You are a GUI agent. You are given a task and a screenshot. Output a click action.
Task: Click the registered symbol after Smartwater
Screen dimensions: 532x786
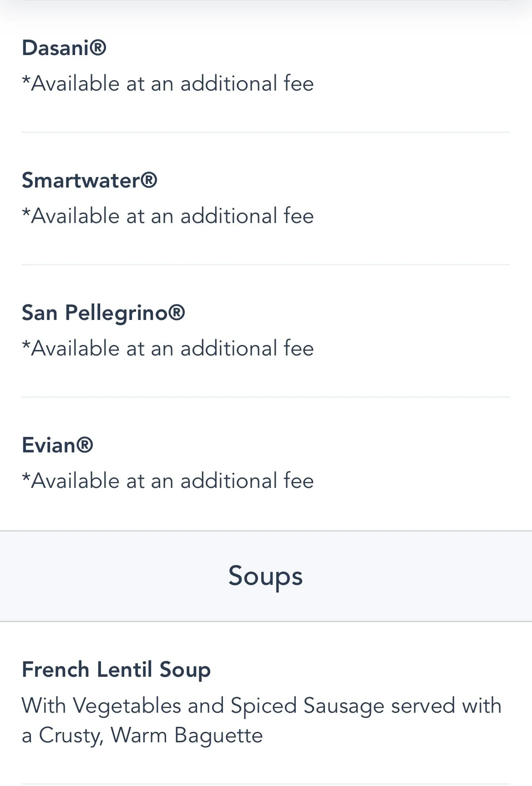149,180
